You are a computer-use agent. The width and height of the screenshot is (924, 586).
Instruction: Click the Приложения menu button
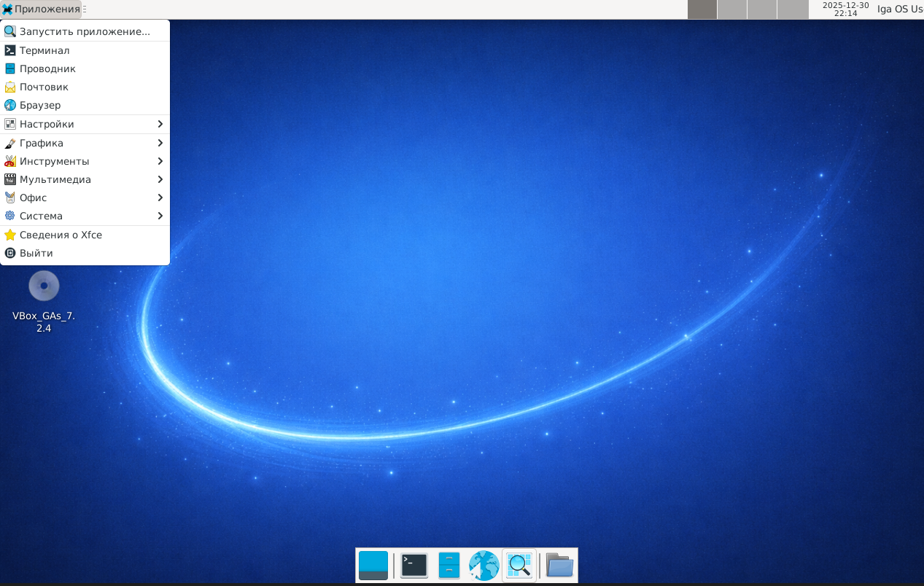click(41, 9)
